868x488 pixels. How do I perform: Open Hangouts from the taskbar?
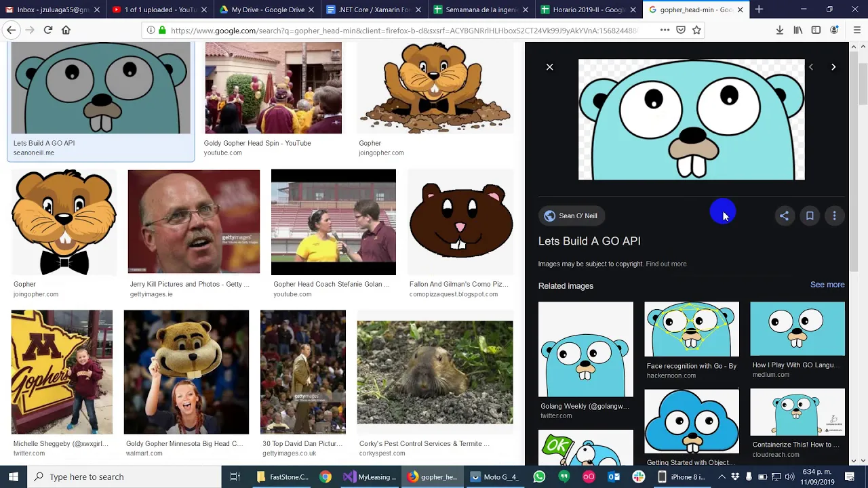[564, 476]
